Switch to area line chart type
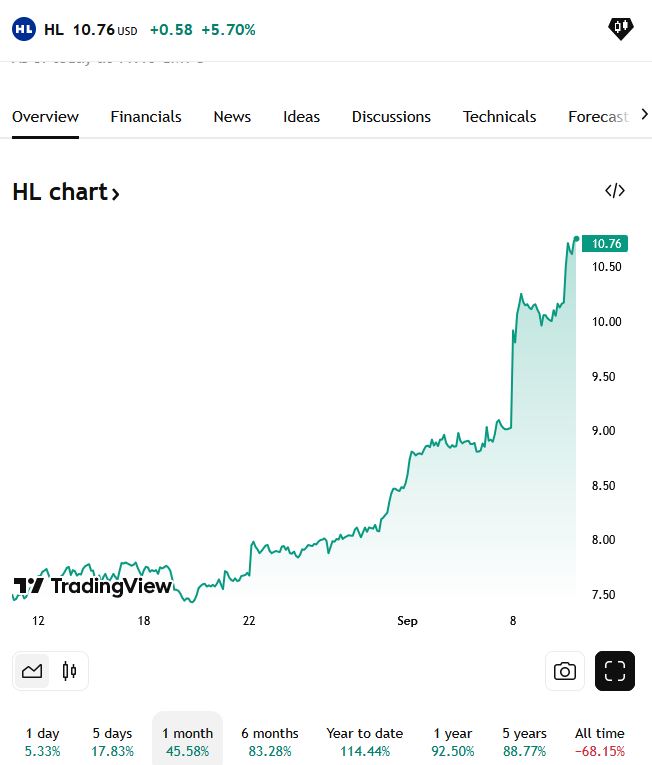Screen dimensions: 652x765 tap(32, 671)
